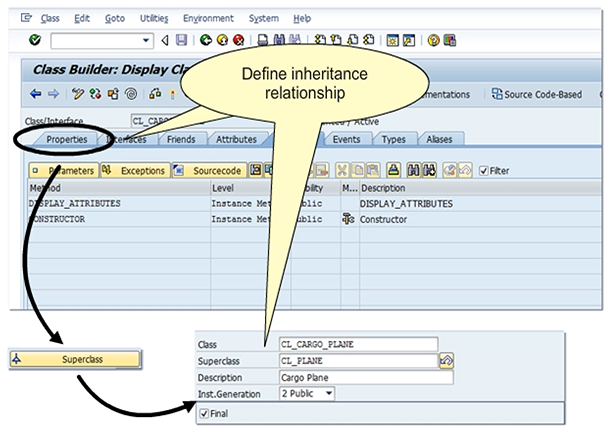Click the Exceptions button
Screen dimensions: 606x437
[136, 171]
